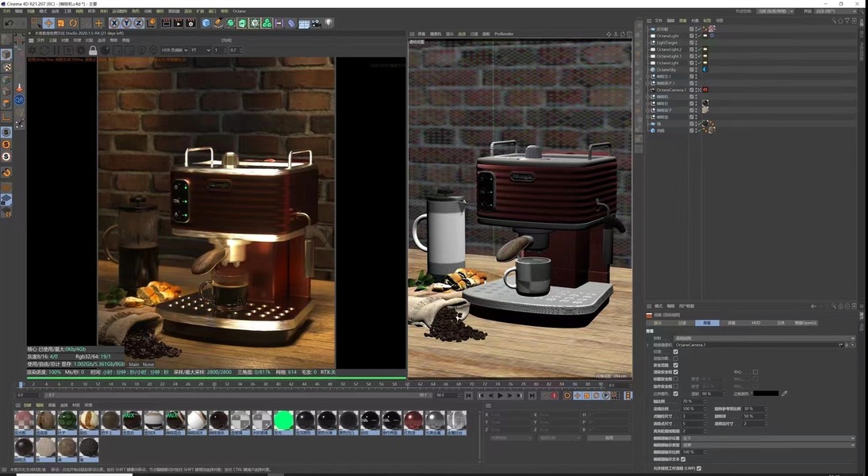Switch to the highlighted blue View tab in attributes
The image size is (868, 476).
click(707, 323)
